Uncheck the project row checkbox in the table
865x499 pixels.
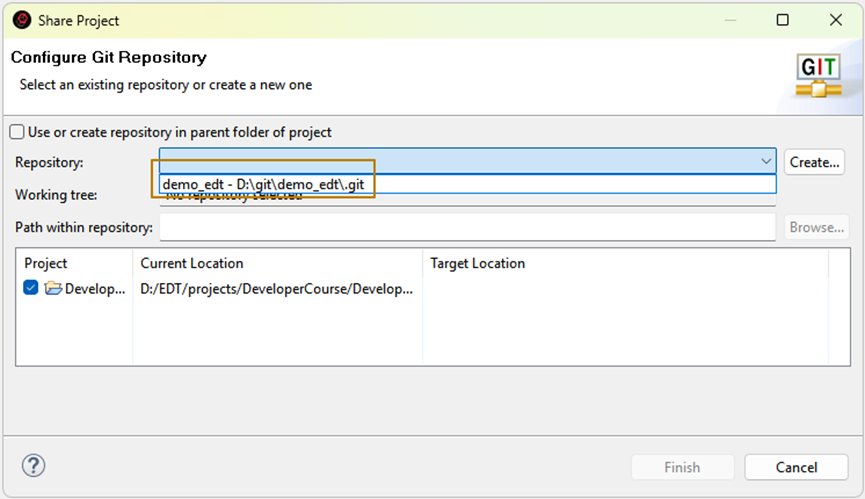click(x=31, y=289)
